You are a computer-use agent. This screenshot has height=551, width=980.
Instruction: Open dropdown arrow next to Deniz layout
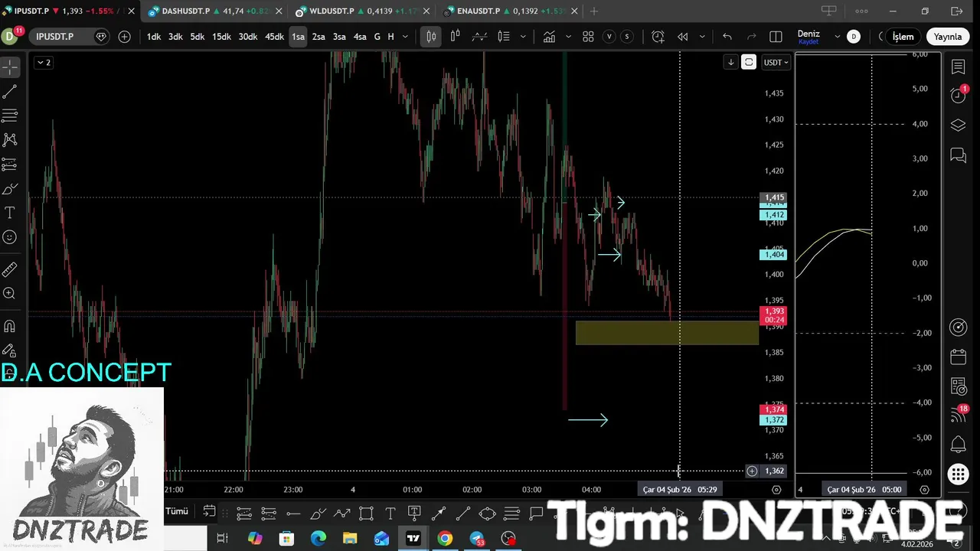(837, 37)
